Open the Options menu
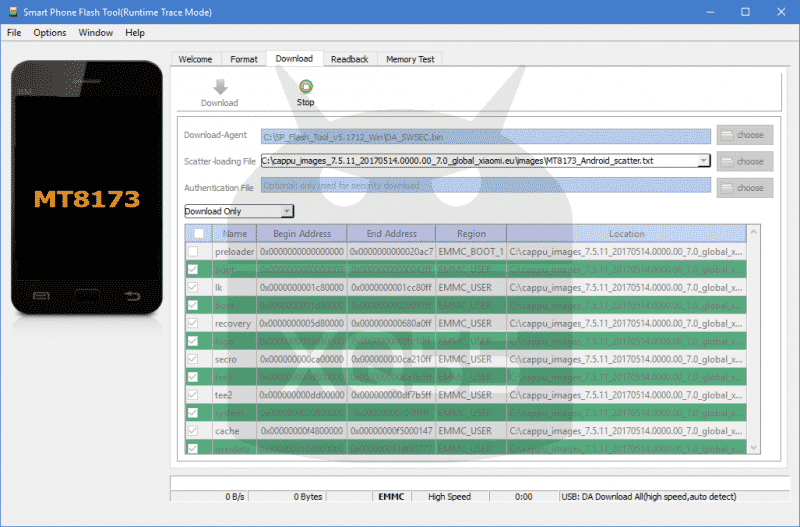The width and height of the screenshot is (800, 527). (49, 33)
